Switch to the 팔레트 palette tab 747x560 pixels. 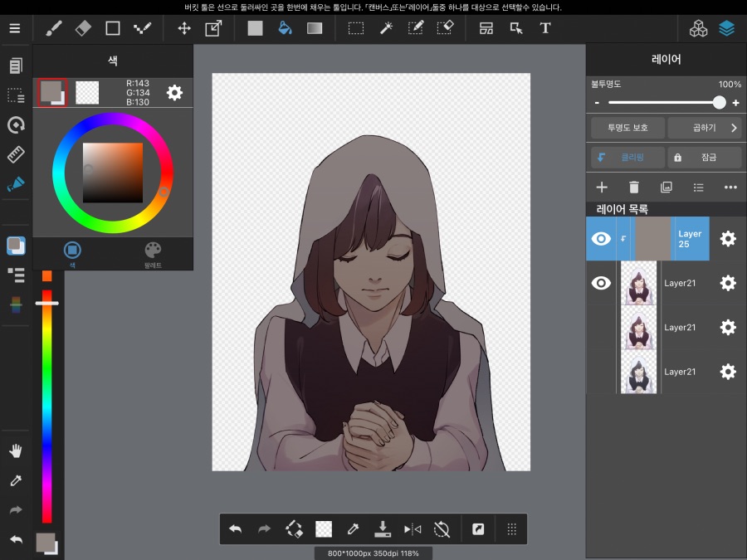click(x=153, y=251)
